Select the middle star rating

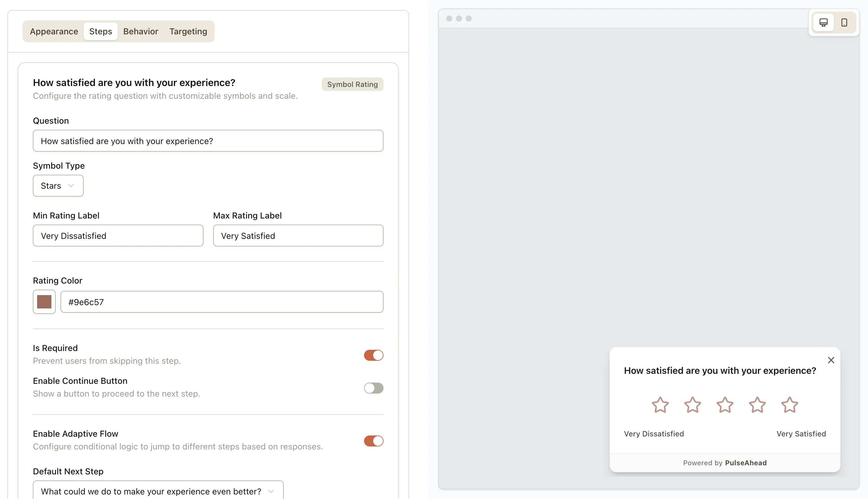tap(724, 405)
